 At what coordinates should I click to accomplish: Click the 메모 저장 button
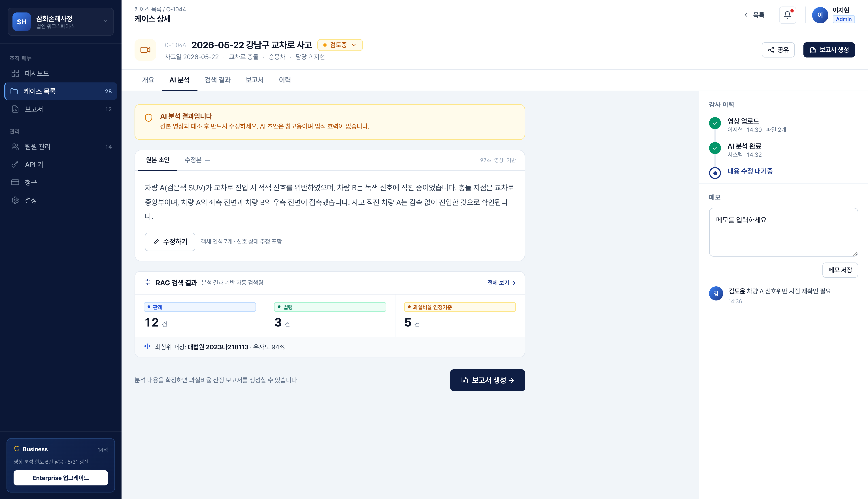840,270
